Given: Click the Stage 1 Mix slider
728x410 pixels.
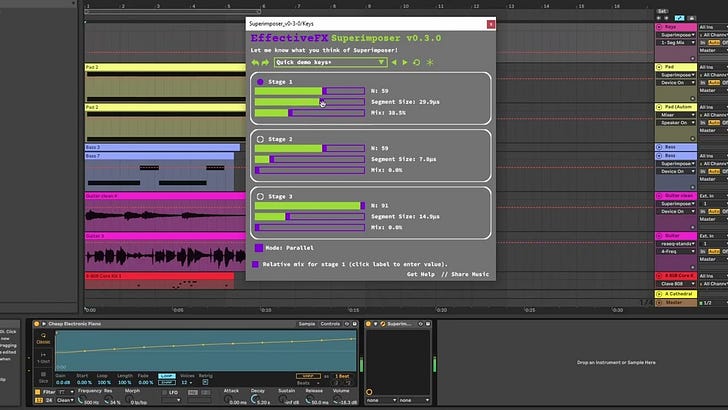Looking at the screenshot, I should tap(310, 113).
